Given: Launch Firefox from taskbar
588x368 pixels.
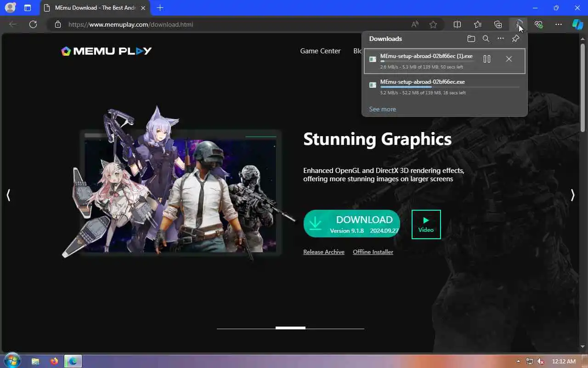Looking at the screenshot, I should [x=54, y=361].
